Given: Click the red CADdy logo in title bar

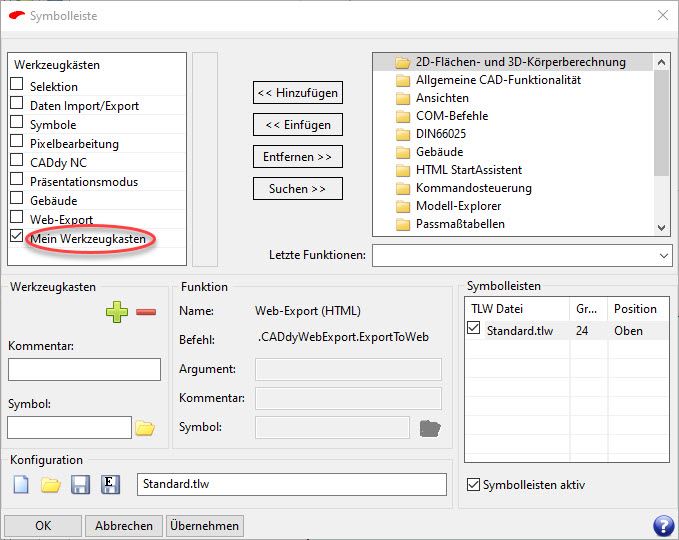Looking at the screenshot, I should coord(17,16).
